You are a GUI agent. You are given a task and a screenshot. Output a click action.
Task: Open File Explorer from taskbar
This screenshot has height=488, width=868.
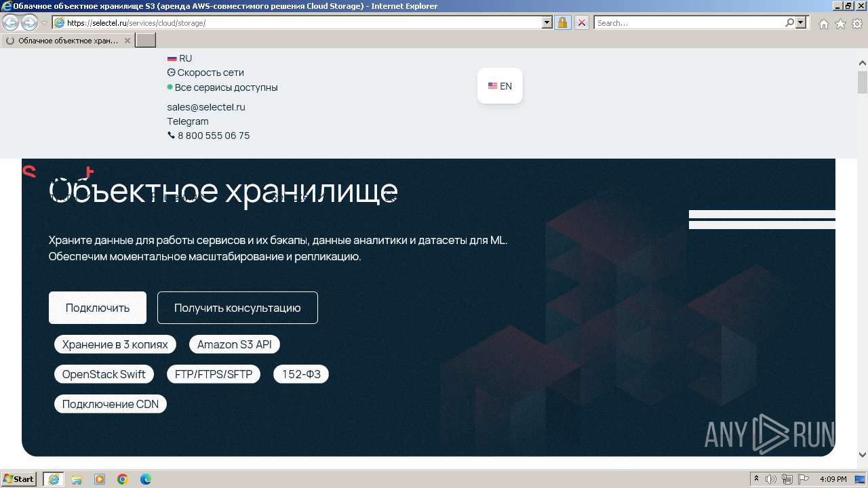pyautogui.click(x=77, y=479)
